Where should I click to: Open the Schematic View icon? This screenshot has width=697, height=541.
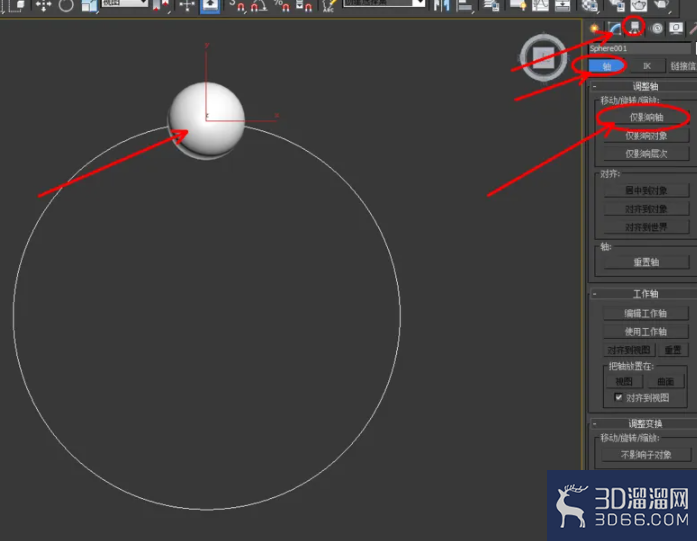[x=563, y=5]
